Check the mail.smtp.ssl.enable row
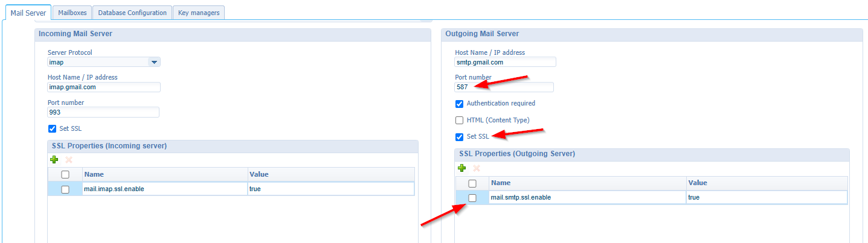 click(x=472, y=198)
